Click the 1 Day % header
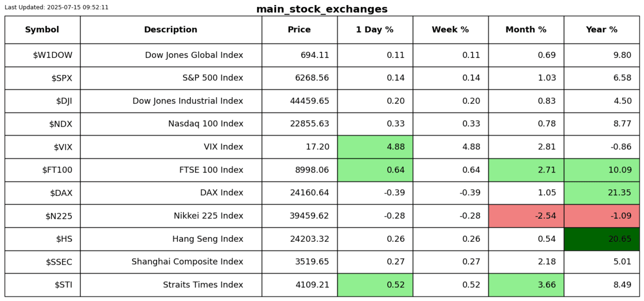 coord(375,30)
